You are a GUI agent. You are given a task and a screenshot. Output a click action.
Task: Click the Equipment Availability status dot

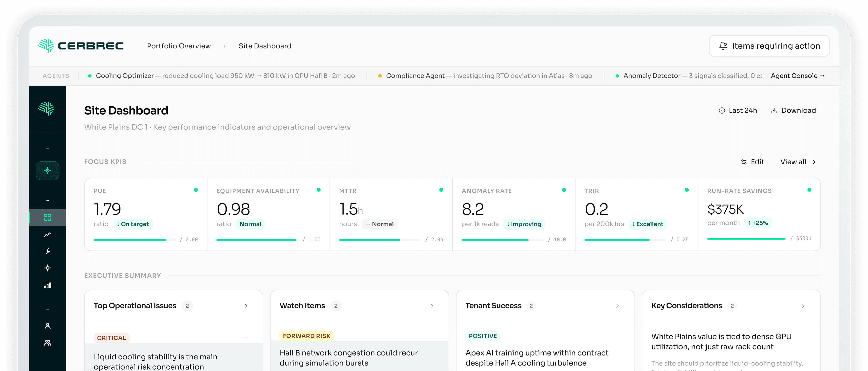(x=318, y=190)
